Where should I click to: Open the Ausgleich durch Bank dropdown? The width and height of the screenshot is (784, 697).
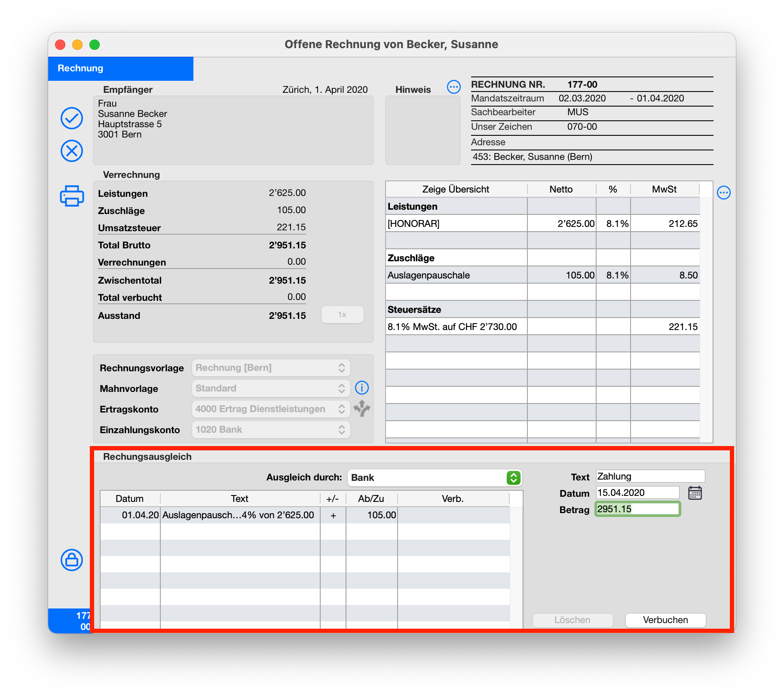tap(435, 478)
